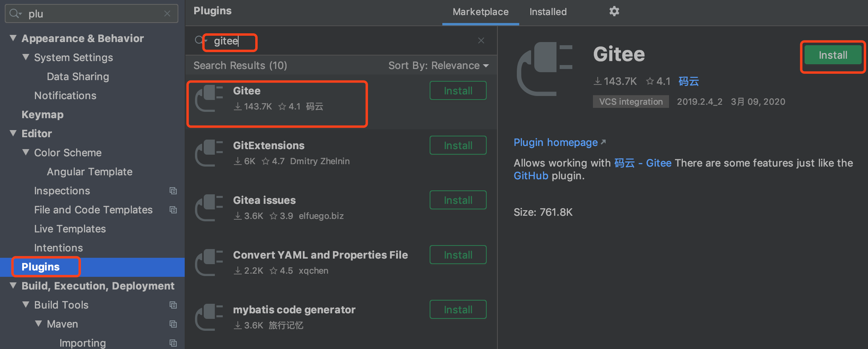Click the version '2019.2.4_2' text
This screenshot has height=349, width=868.
coord(700,102)
